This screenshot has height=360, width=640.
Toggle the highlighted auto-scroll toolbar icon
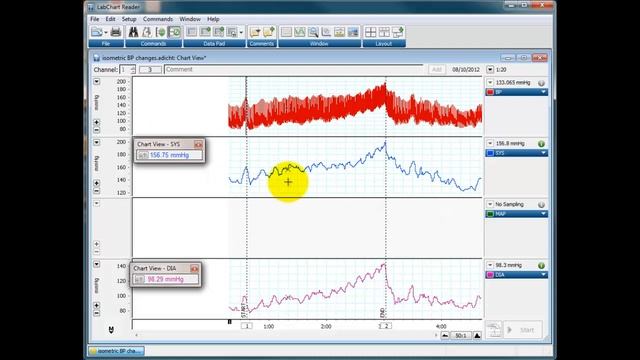pos(174,32)
